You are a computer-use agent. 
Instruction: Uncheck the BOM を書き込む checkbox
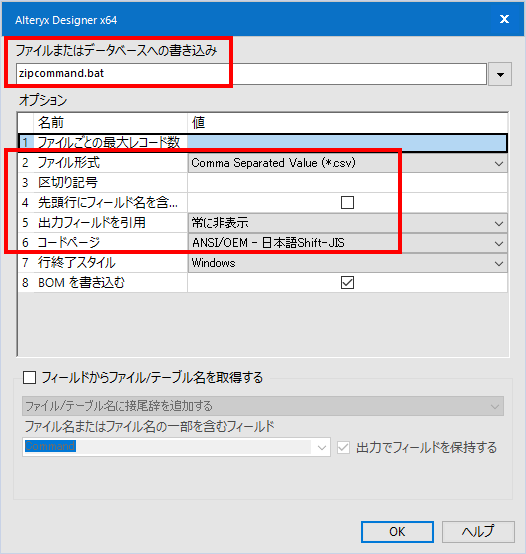click(347, 283)
